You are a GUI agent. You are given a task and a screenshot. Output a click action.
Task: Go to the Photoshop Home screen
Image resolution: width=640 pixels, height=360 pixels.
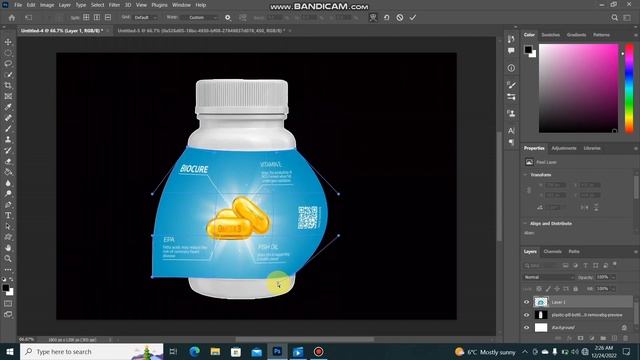(12, 18)
